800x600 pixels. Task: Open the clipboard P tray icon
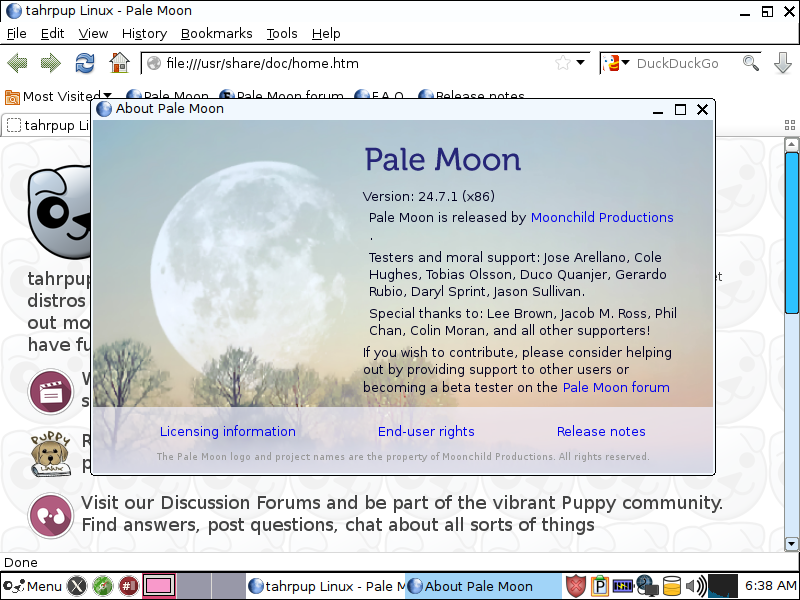click(x=600, y=586)
